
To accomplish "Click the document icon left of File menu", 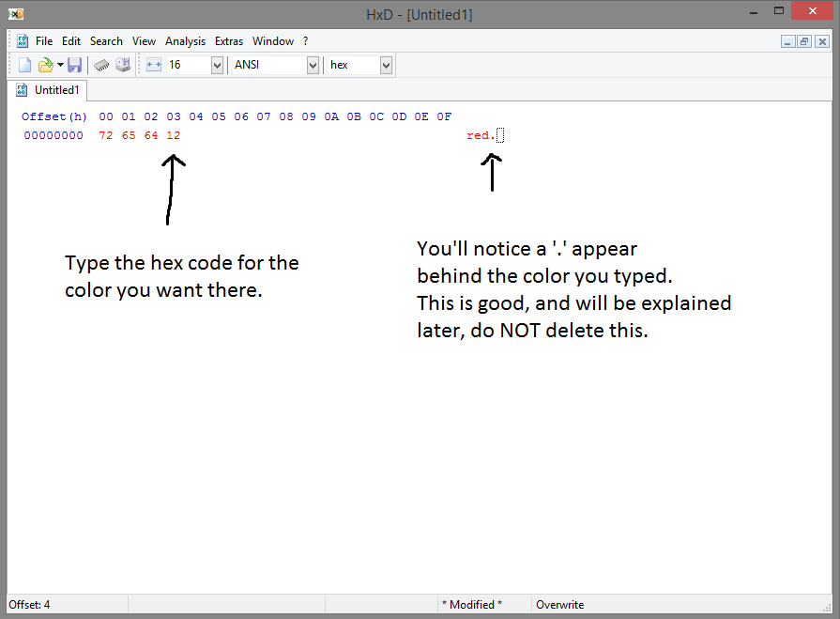I will click(23, 41).
